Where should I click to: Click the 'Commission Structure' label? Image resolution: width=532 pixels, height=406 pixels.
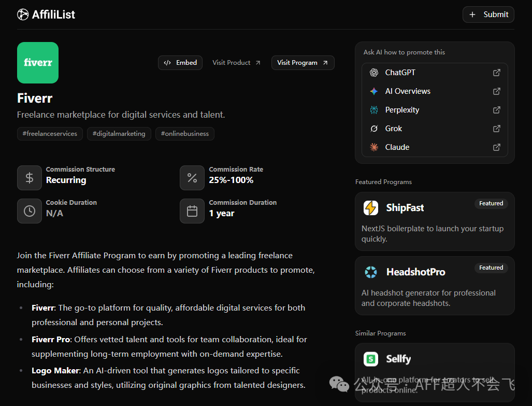80,169
